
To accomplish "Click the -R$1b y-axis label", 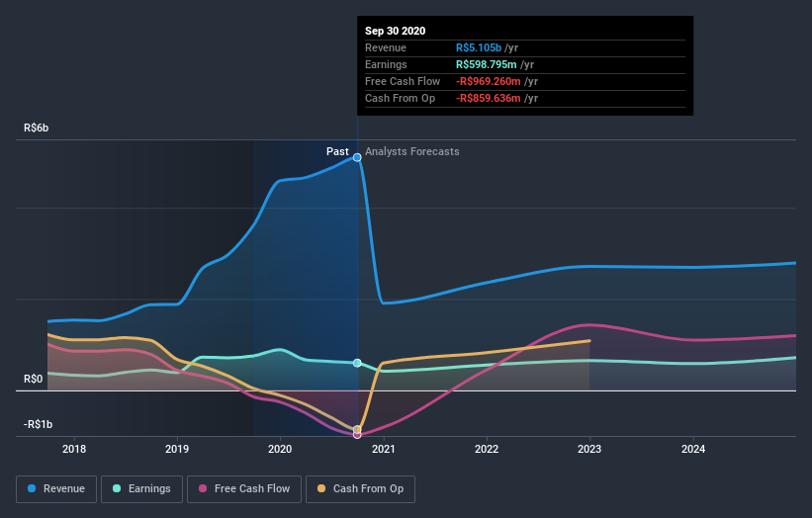I will [38, 425].
